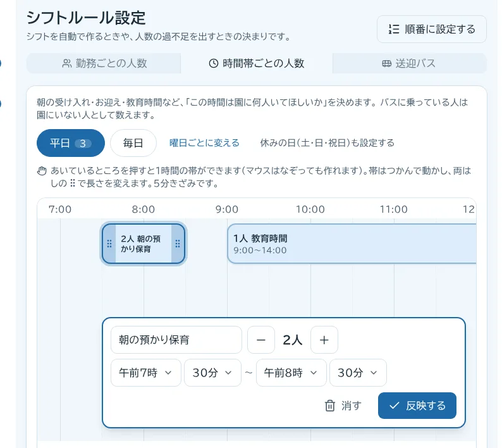
Task: Select the 平日 pill
Action: point(71,143)
